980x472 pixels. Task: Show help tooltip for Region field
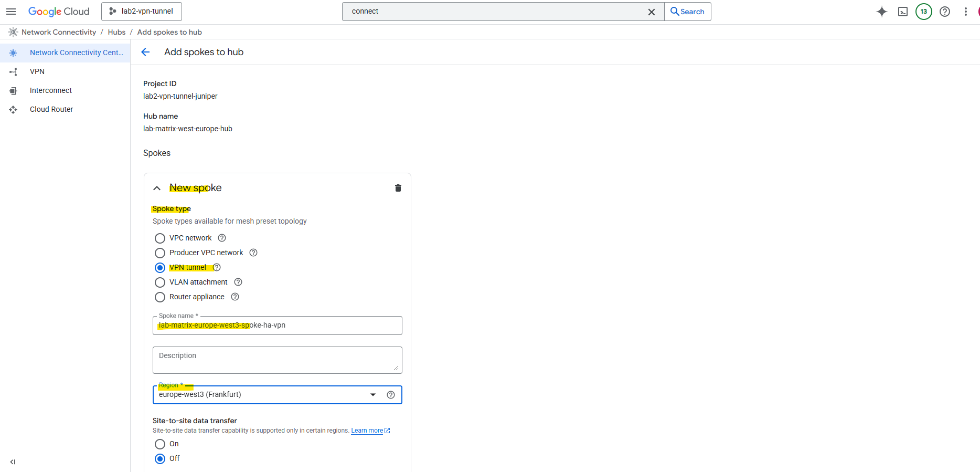pos(391,395)
